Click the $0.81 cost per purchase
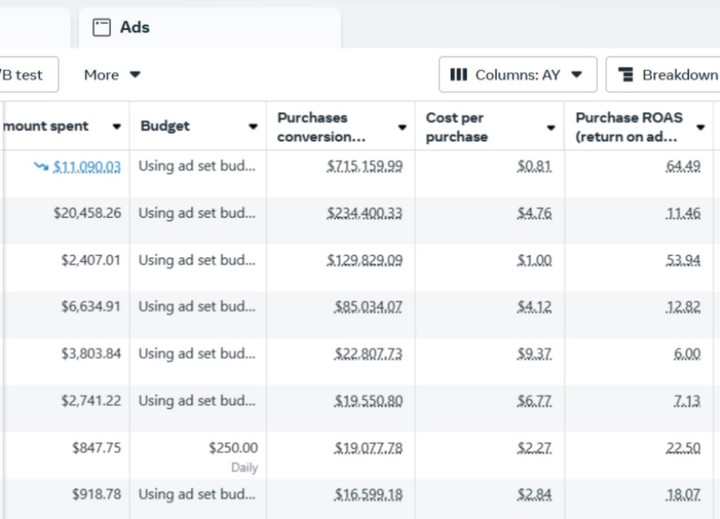 [x=534, y=166]
